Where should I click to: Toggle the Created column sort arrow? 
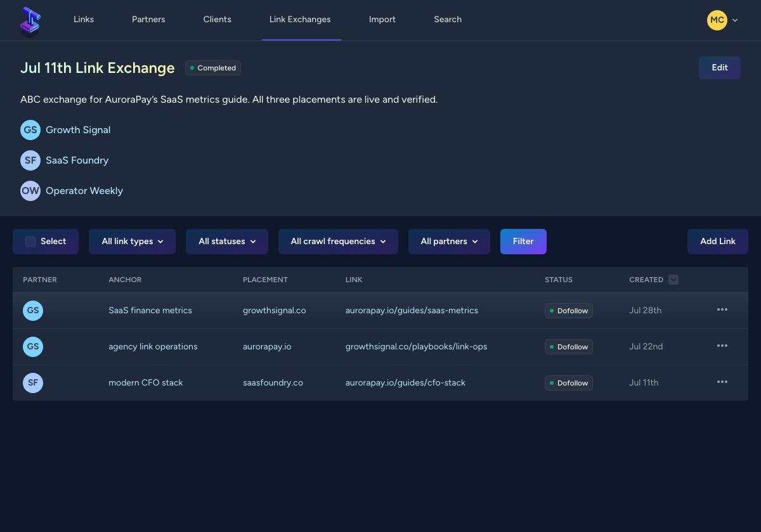coord(673,280)
